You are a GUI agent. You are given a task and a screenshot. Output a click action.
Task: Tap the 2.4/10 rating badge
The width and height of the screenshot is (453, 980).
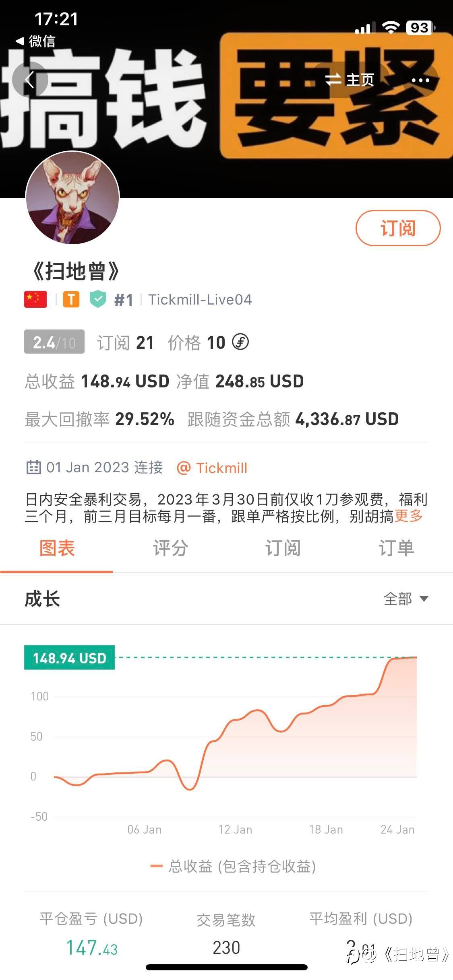pyautogui.click(x=54, y=342)
